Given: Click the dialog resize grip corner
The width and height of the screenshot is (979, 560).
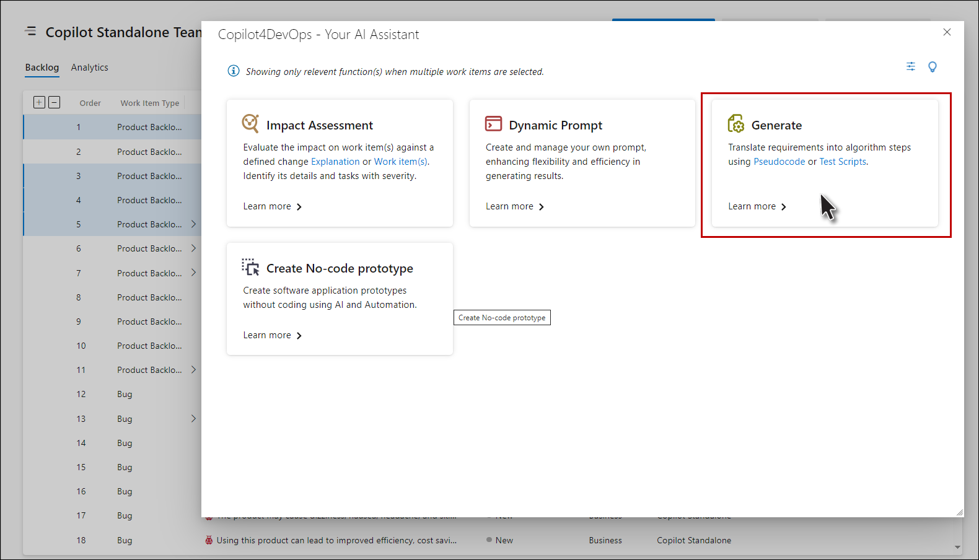Looking at the screenshot, I should [959, 512].
